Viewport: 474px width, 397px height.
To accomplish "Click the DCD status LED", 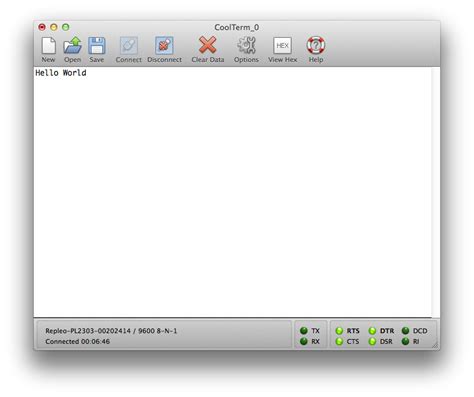I will pos(405,330).
